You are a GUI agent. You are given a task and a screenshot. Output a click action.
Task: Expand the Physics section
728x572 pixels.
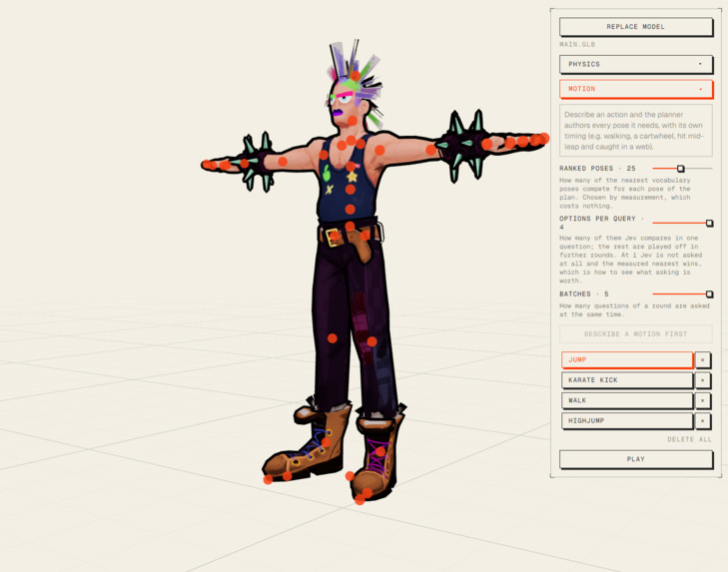tap(635, 64)
